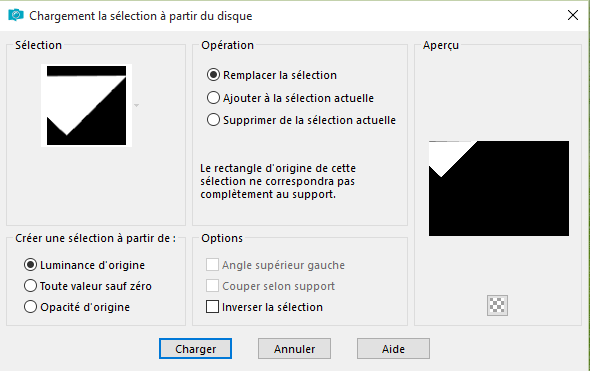The width and height of the screenshot is (590, 371).
Task: Click the Charger button
Action: [x=195, y=349]
